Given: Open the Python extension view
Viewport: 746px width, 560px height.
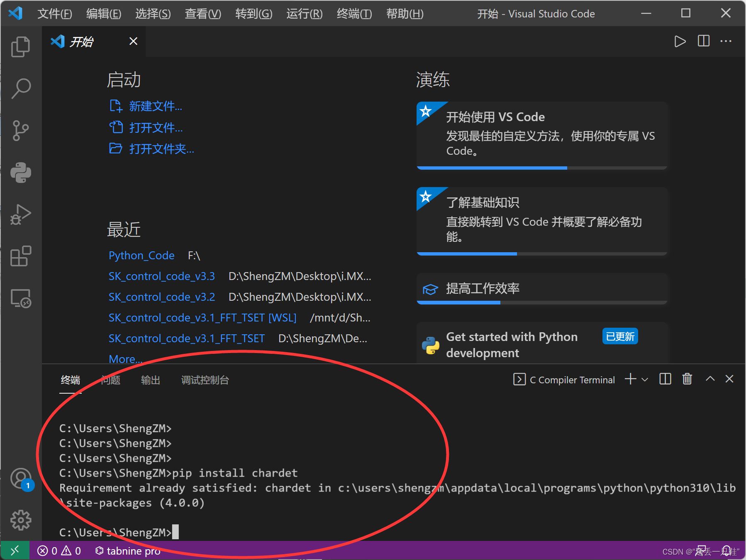Looking at the screenshot, I should point(21,173).
